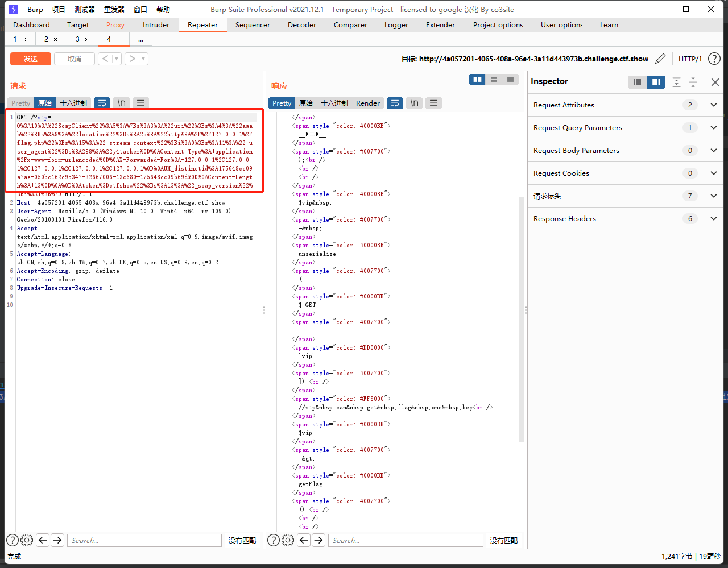The width and height of the screenshot is (728, 568).
Task: Open the history-back dropdown arrow
Action: (117, 59)
